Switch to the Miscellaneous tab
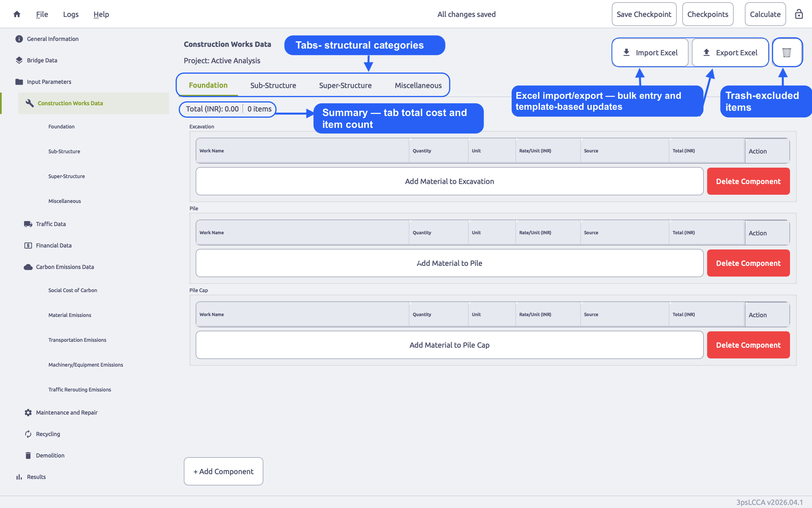 point(418,85)
